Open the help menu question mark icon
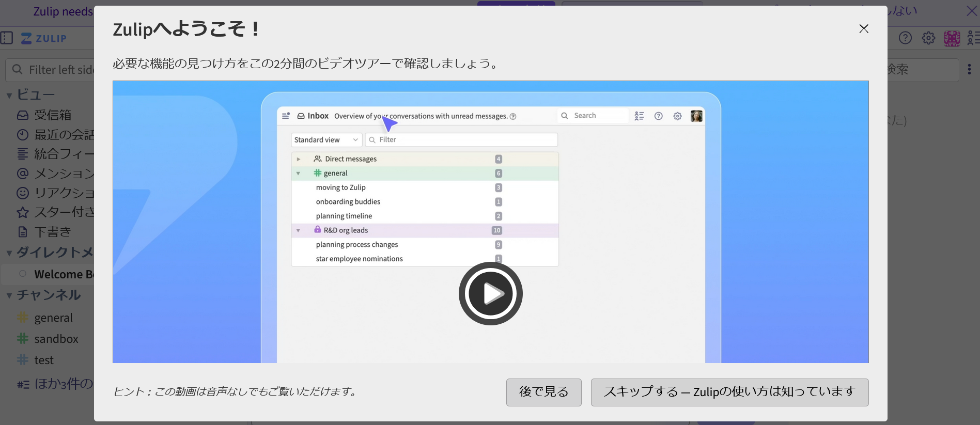980x425 pixels. click(905, 38)
